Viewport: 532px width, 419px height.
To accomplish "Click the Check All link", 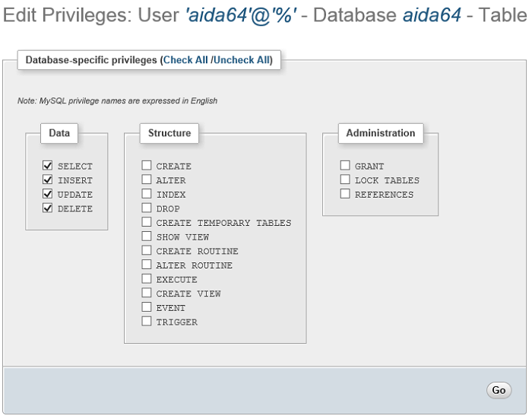I will [x=185, y=60].
